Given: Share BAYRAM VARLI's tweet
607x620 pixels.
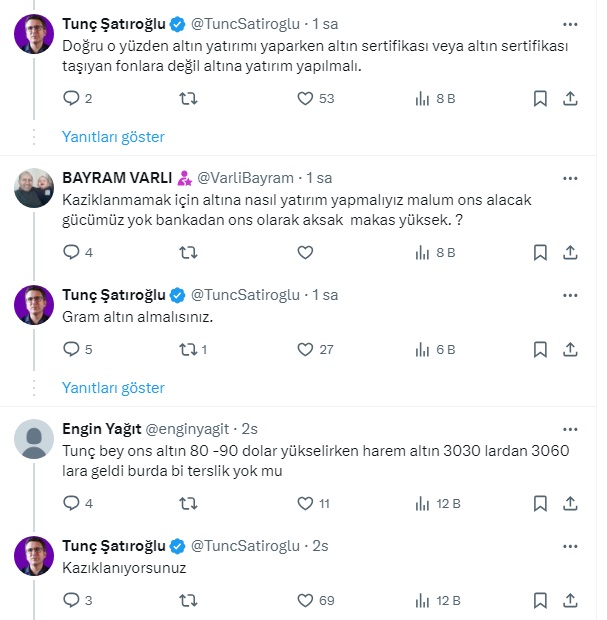Looking at the screenshot, I should coord(570,253).
